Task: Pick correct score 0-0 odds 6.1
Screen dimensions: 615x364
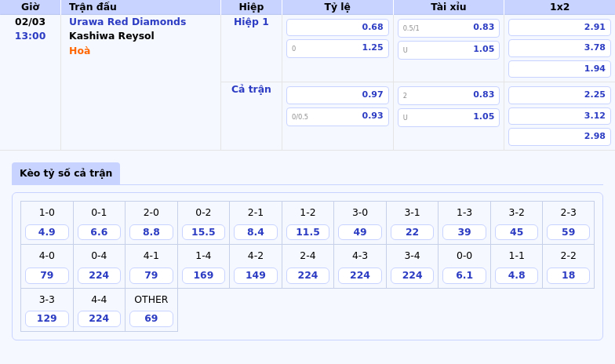Action: pyautogui.click(x=464, y=275)
